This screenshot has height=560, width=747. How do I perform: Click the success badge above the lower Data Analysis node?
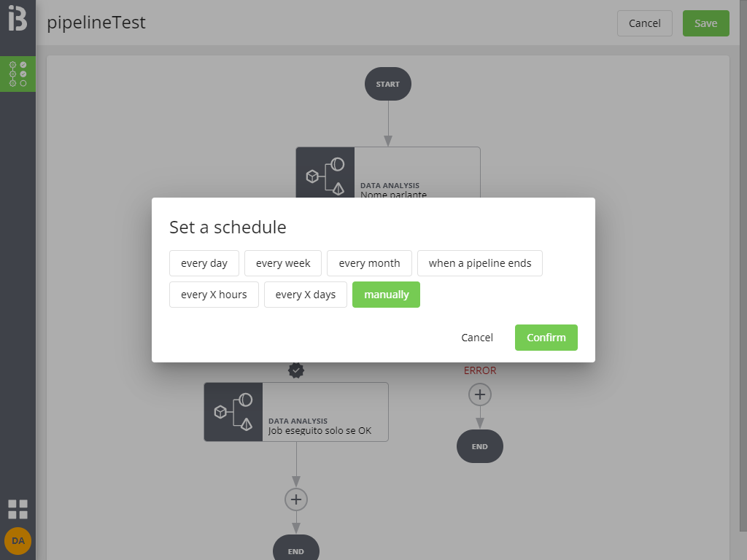coord(295,370)
